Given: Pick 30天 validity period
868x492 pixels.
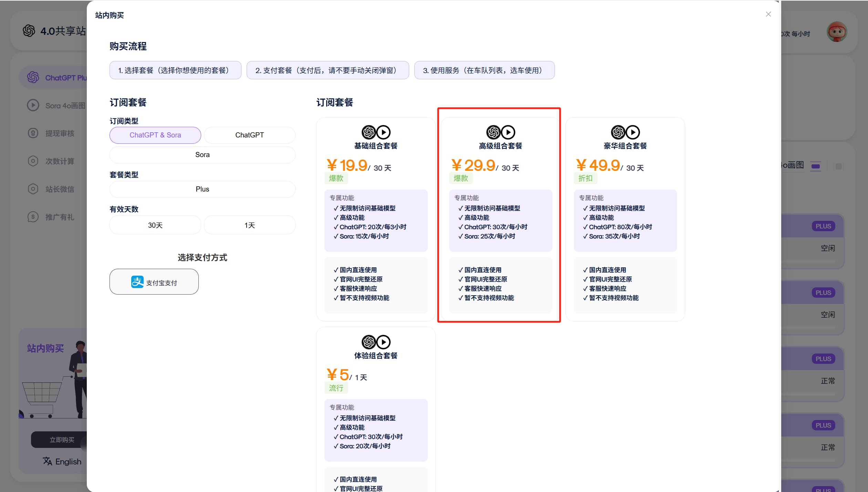Looking at the screenshot, I should click(x=155, y=225).
